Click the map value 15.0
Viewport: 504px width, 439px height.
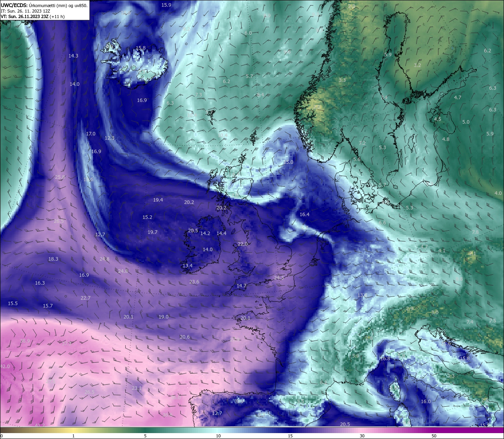[x=288, y=162]
